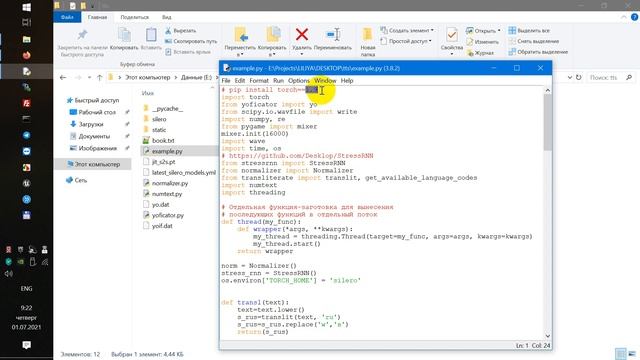Image resolution: width=640 pixels, height=360 pixels.
Task: Select Изображения in navigation pane
Action: click(94, 148)
